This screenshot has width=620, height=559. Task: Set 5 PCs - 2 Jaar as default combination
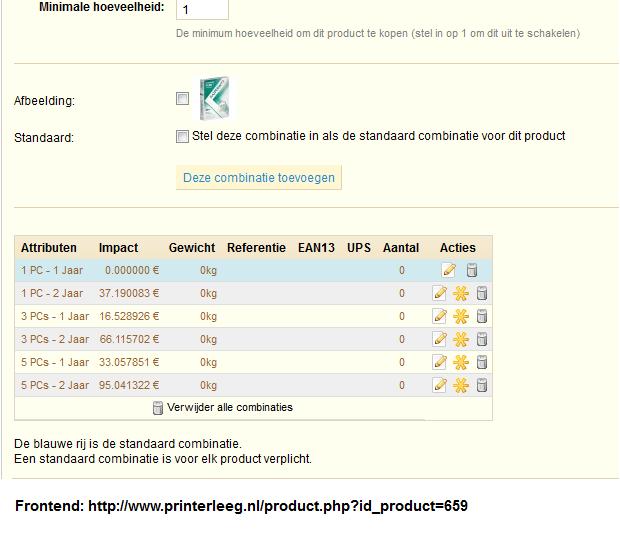[x=461, y=385]
